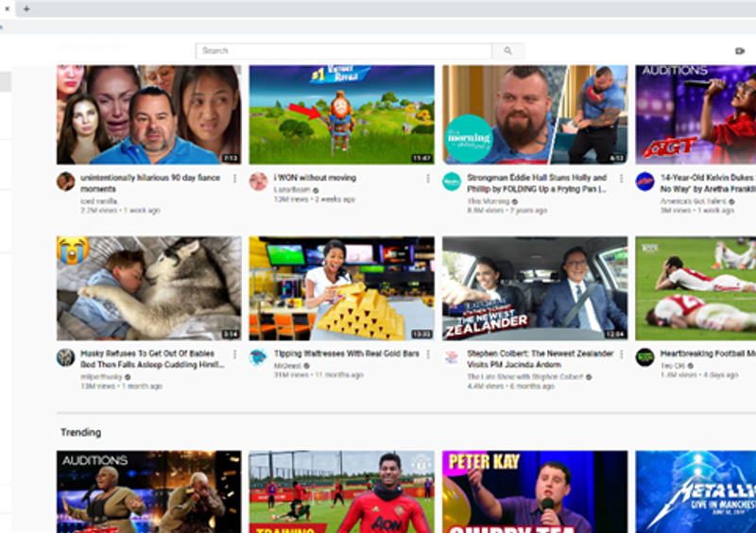Open the LazarBeam channel avatar
This screenshot has width=756, height=533.
pos(258,181)
